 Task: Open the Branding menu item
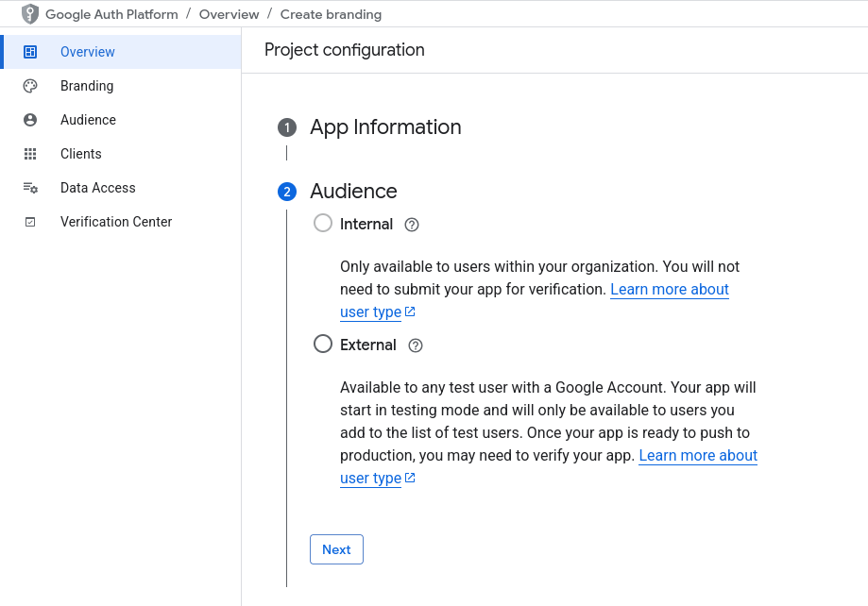(87, 86)
